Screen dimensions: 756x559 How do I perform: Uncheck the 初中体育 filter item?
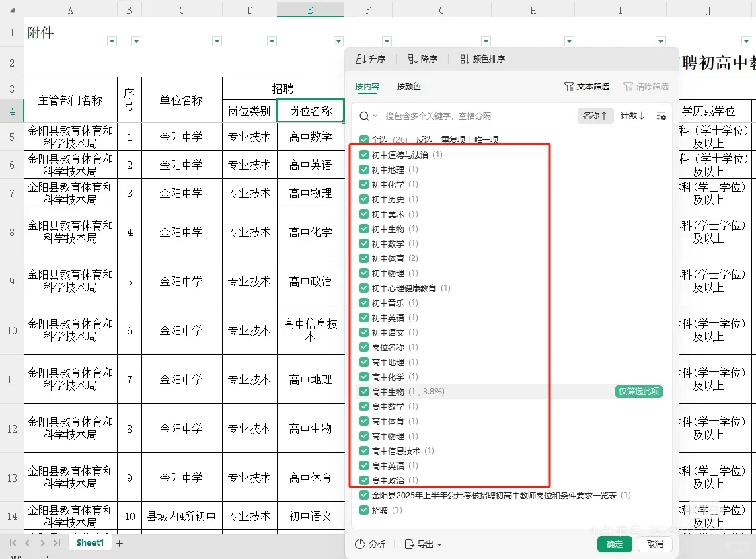(x=363, y=258)
